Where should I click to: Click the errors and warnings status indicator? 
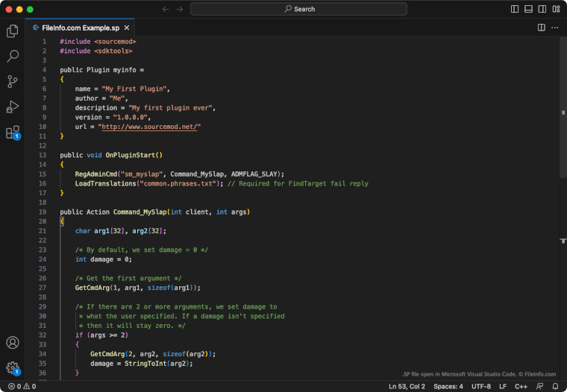click(x=22, y=387)
